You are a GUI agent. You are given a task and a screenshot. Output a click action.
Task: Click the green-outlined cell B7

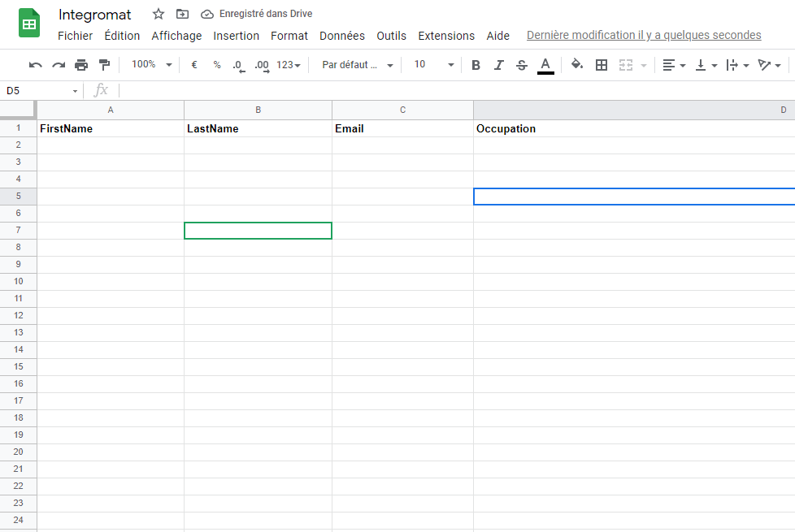(258, 231)
